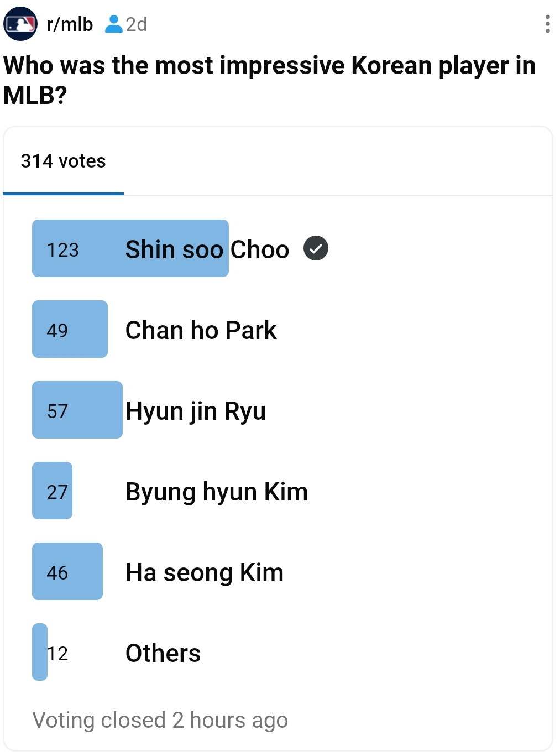Select the Hyun jin Ryu poll option
This screenshot has height=756, width=560.
tap(196, 411)
